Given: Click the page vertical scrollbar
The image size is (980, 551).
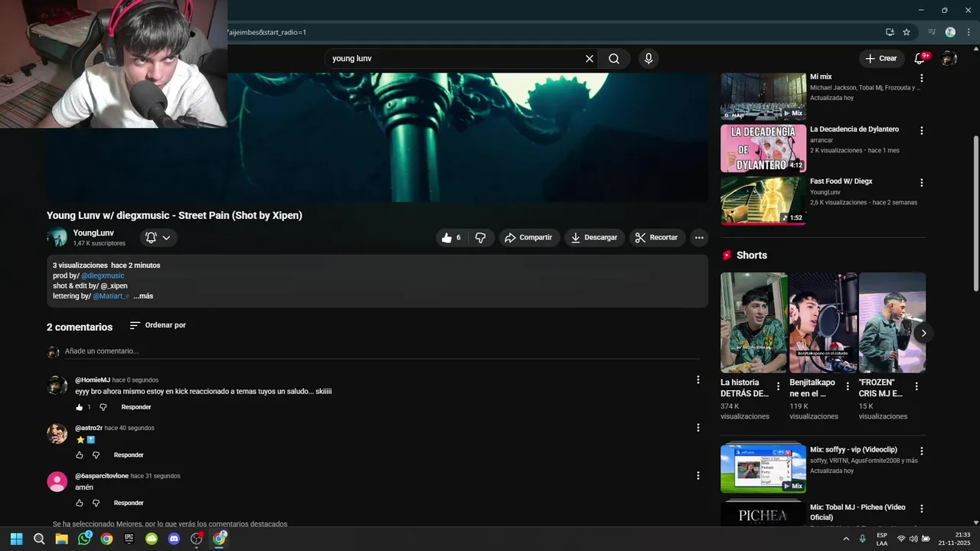Looking at the screenshot, I should tap(975, 214).
